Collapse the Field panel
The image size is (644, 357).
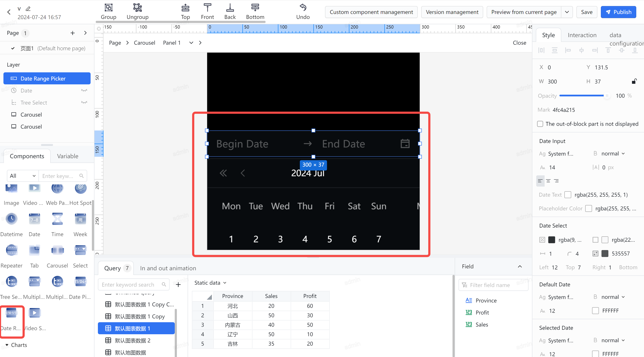coord(520,266)
